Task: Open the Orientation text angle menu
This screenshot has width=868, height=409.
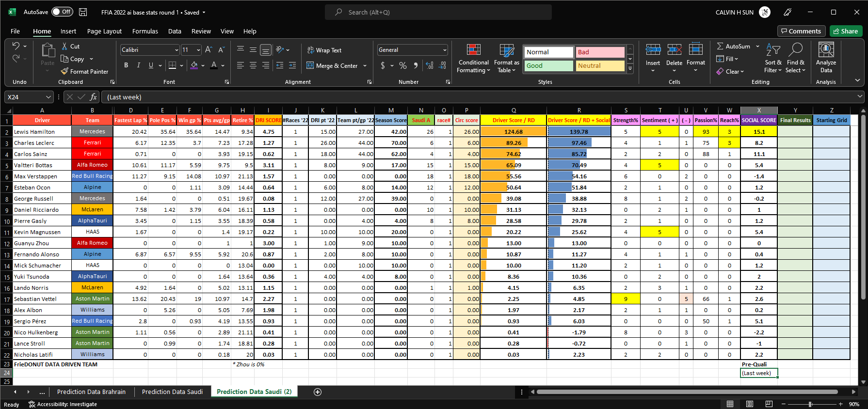Action: [x=282, y=49]
